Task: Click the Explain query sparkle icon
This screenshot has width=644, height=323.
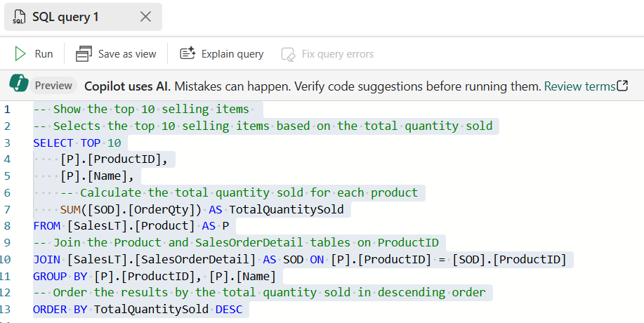Action: click(187, 53)
